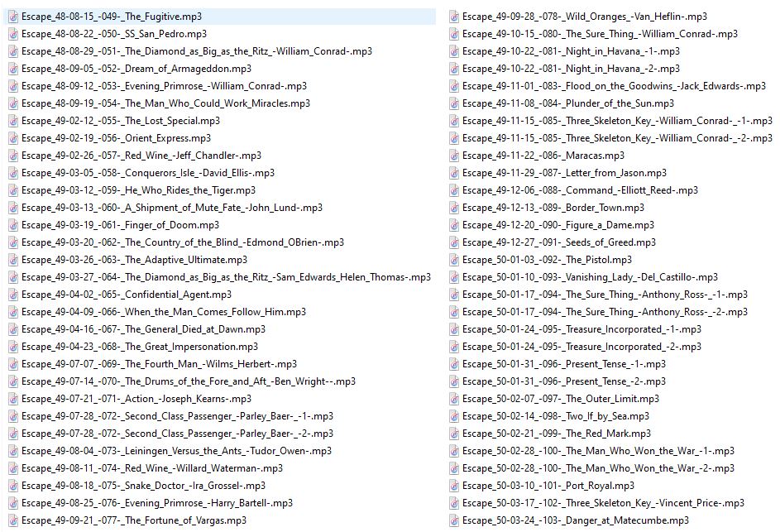
Task: Click the icon next to The_Pistol.mp3
Action: 454,260
